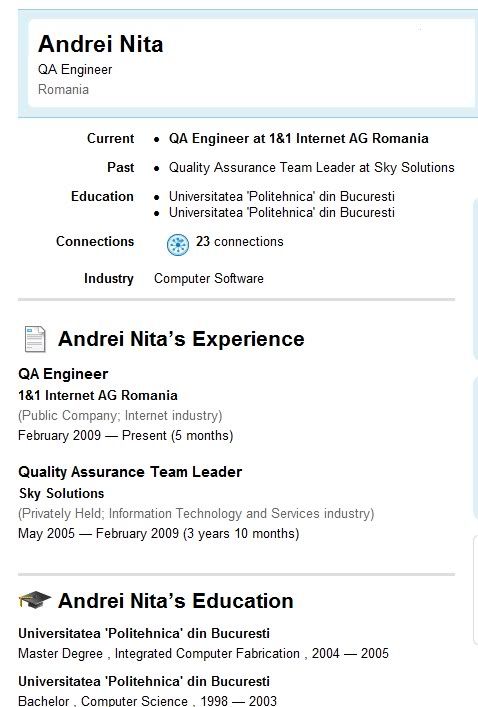
Task: Click the QA Engineer headline under name
Action: [75, 69]
